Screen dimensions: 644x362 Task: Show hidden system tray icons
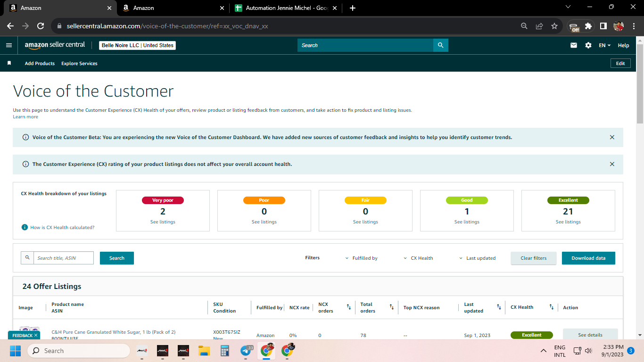tap(544, 351)
